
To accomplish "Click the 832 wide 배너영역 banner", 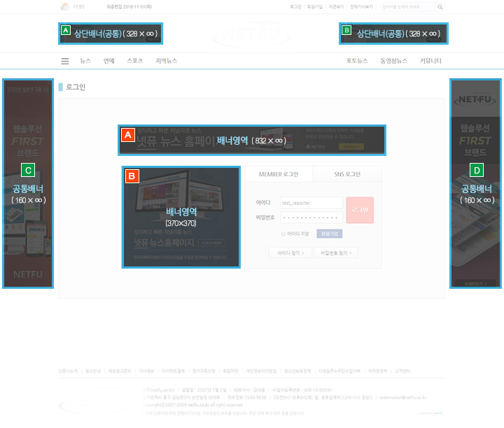I will (x=251, y=140).
